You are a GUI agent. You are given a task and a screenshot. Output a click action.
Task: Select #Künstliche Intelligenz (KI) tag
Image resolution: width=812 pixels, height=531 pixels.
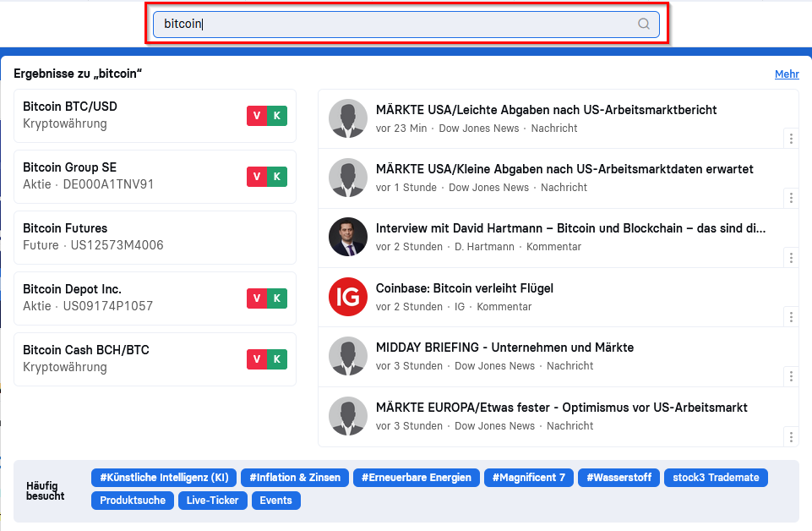point(164,478)
